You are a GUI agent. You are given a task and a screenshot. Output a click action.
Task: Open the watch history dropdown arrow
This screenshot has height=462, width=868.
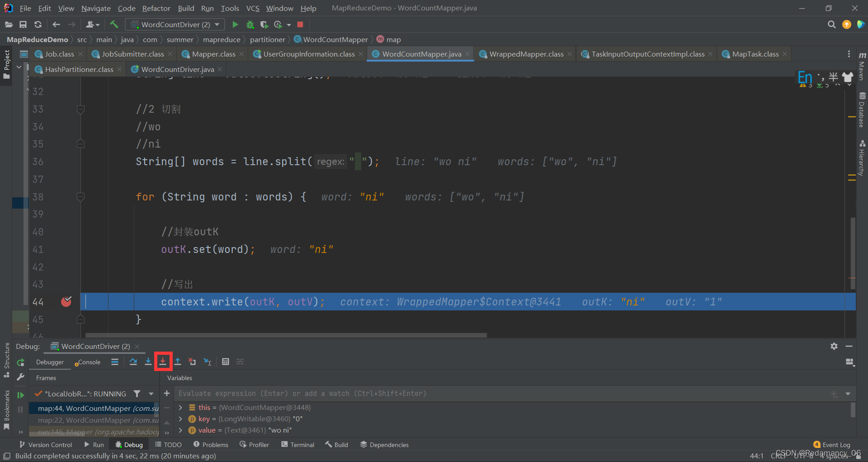848,394
